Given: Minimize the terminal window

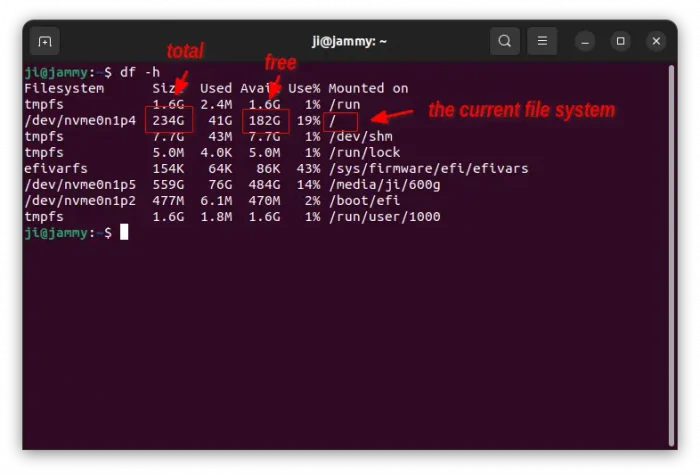Looking at the screenshot, I should (586, 41).
